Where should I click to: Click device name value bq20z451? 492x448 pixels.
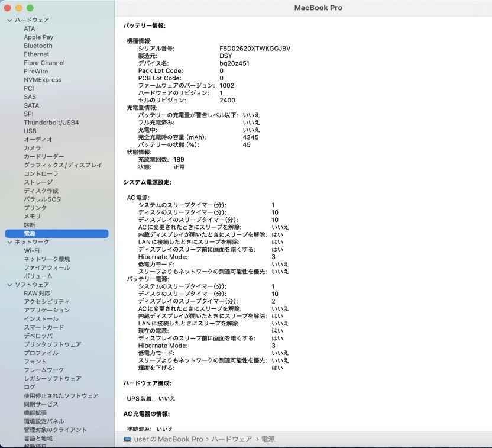point(234,63)
